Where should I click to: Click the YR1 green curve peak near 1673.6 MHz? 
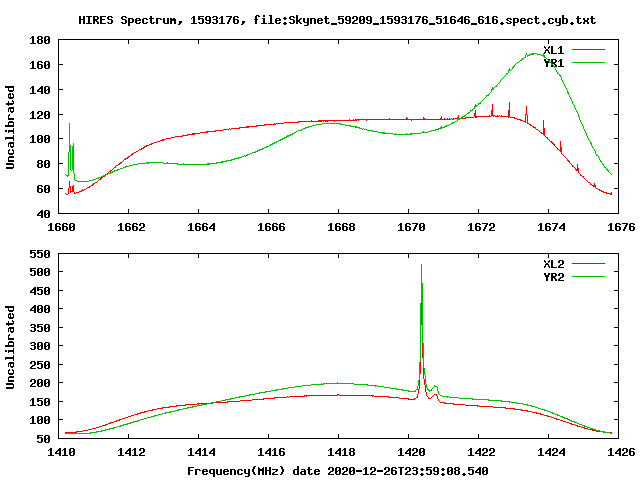tap(534, 54)
